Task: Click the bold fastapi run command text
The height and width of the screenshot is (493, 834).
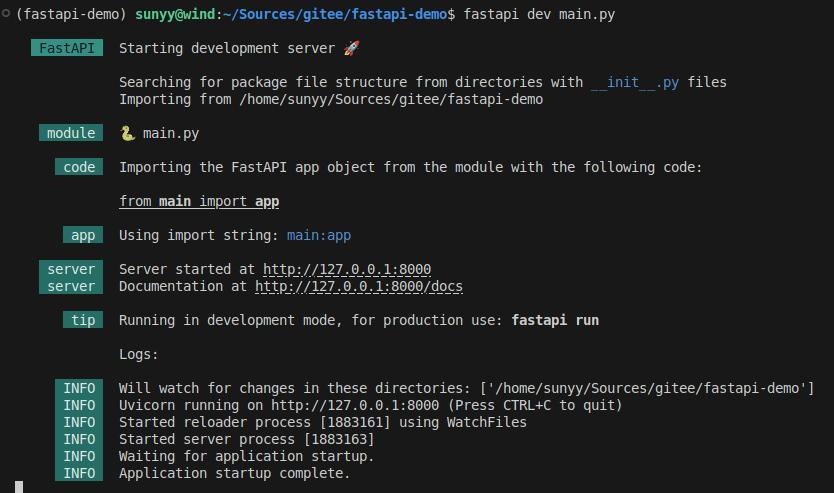Action: 555,320
